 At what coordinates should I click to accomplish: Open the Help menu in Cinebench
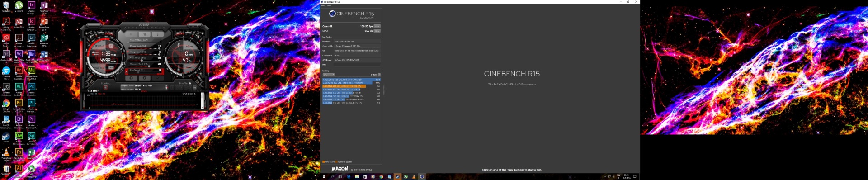click(329, 6)
